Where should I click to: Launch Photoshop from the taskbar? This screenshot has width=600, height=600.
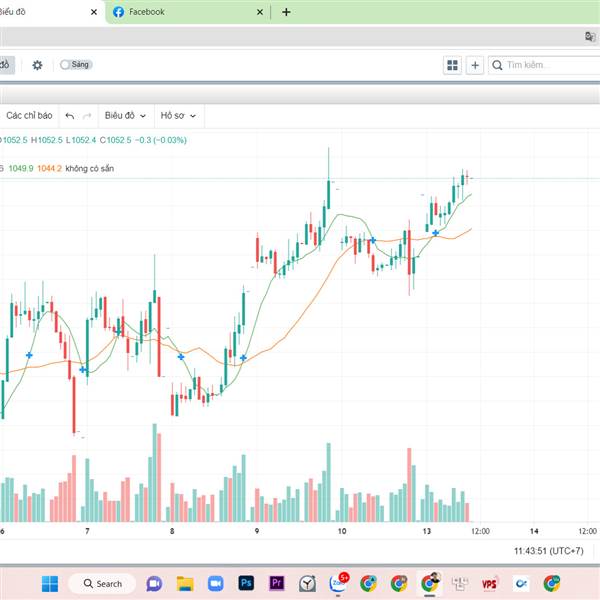(246, 583)
